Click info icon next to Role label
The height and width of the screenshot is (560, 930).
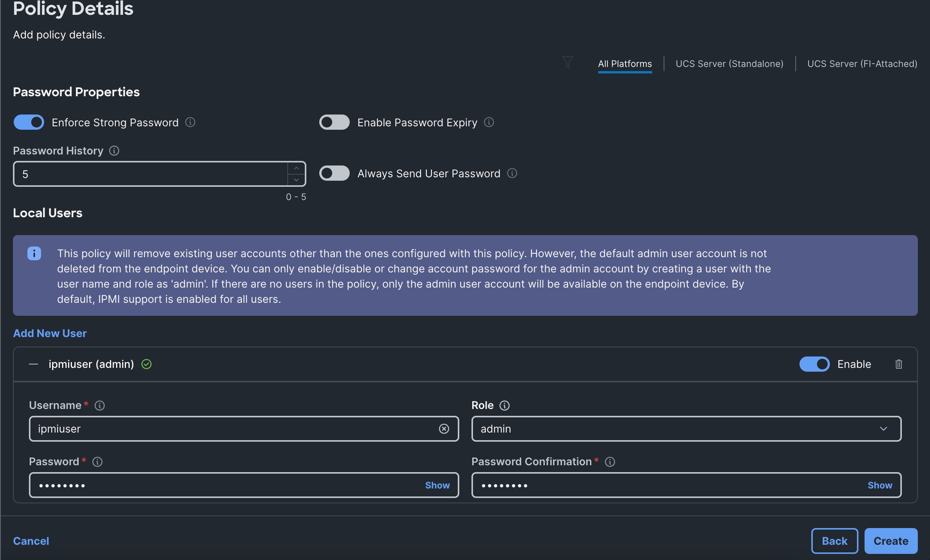(505, 406)
